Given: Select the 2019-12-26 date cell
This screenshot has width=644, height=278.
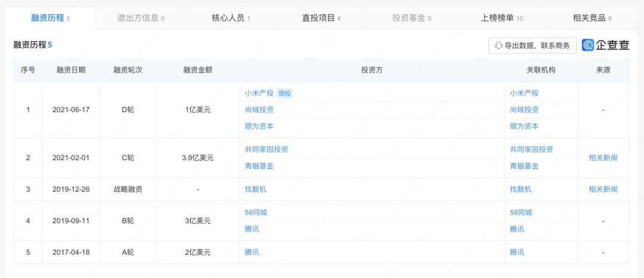Looking at the screenshot, I should (x=71, y=189).
